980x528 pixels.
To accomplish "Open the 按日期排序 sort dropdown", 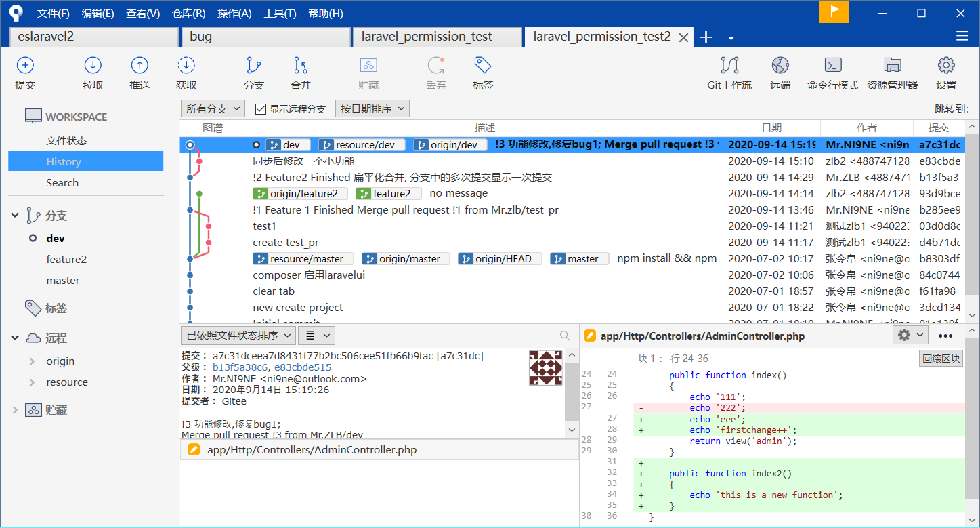I will [372, 109].
